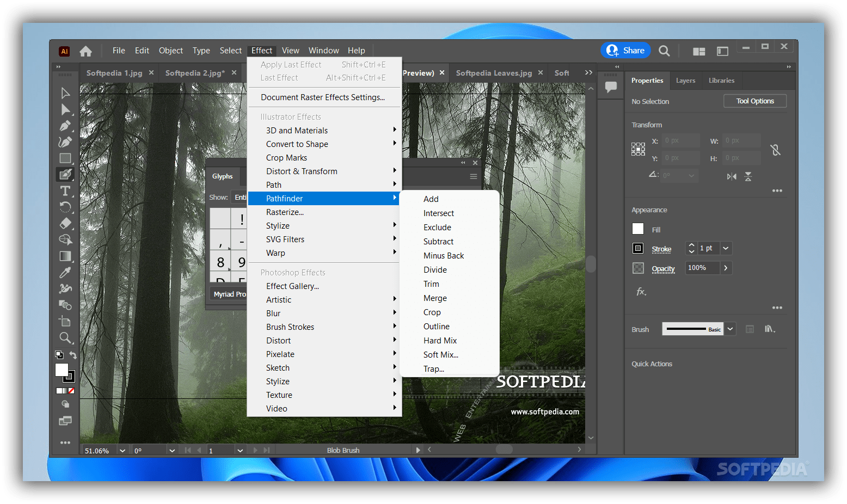Open Document Raster Effects Settings
The image size is (847, 504).
click(324, 97)
